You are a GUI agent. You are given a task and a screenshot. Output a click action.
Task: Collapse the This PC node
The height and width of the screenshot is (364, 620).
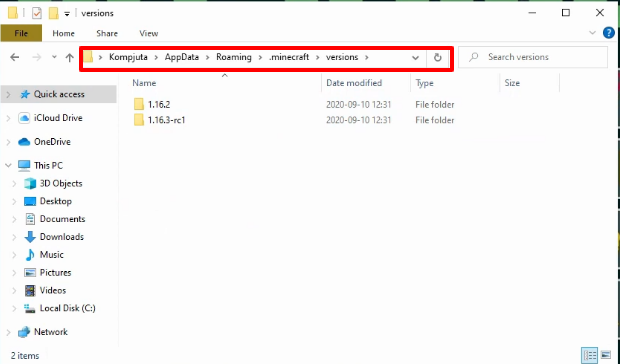coord(8,166)
